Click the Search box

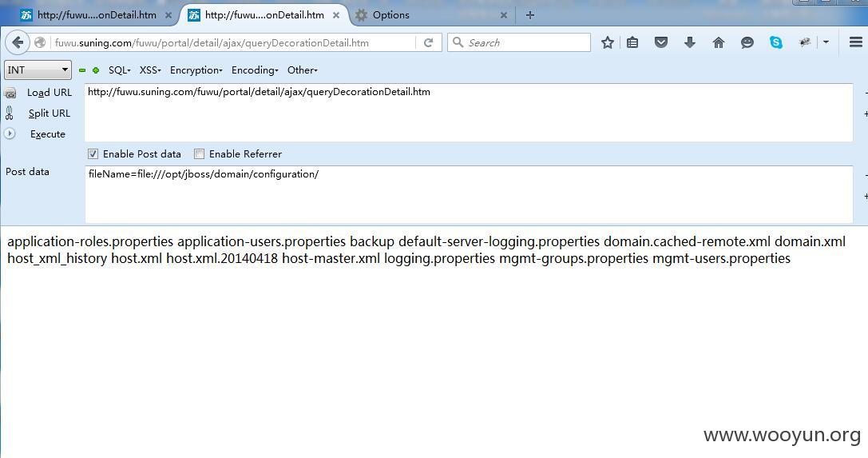click(x=519, y=42)
